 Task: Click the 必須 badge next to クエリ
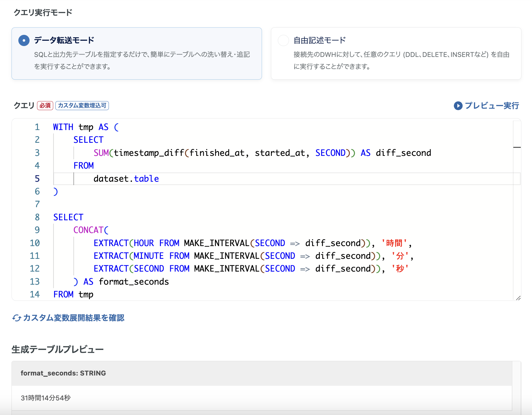(45, 105)
